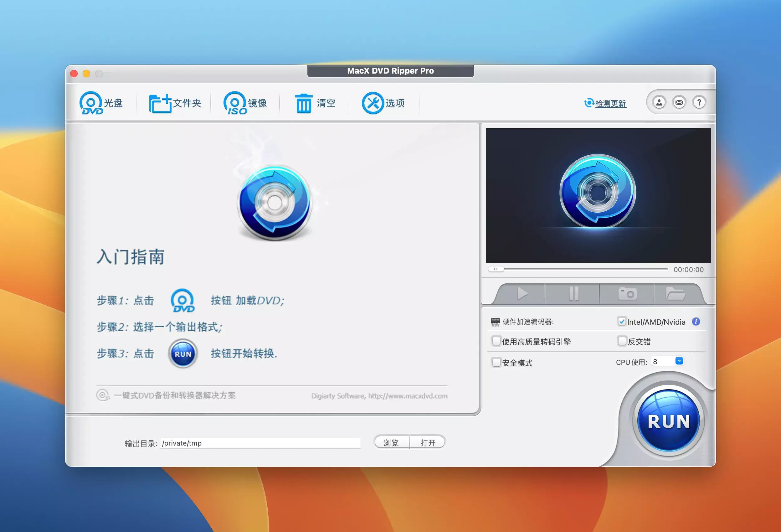Open the add folder (文件夹) icon
Screen dimensions: 781x532
click(x=160, y=104)
